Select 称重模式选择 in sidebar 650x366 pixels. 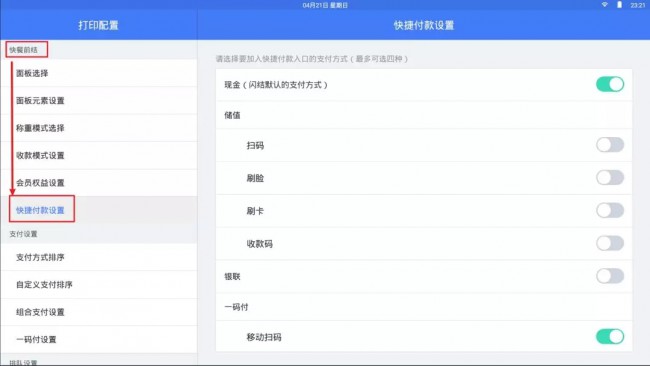(x=99, y=128)
